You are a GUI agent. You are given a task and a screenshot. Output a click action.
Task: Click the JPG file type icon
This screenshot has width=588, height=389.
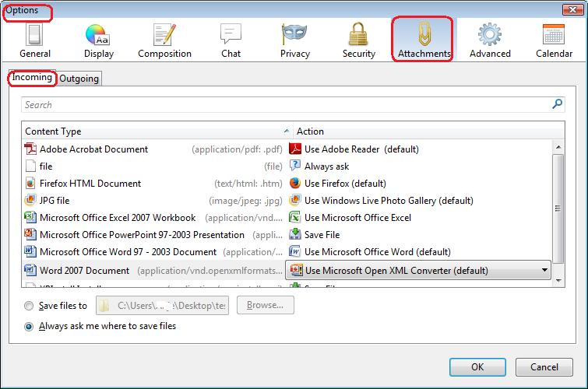point(30,200)
